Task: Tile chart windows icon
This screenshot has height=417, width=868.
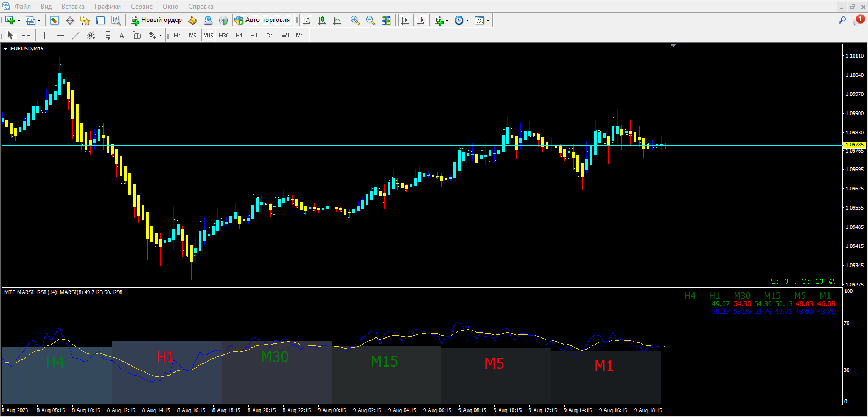Action: click(x=386, y=20)
